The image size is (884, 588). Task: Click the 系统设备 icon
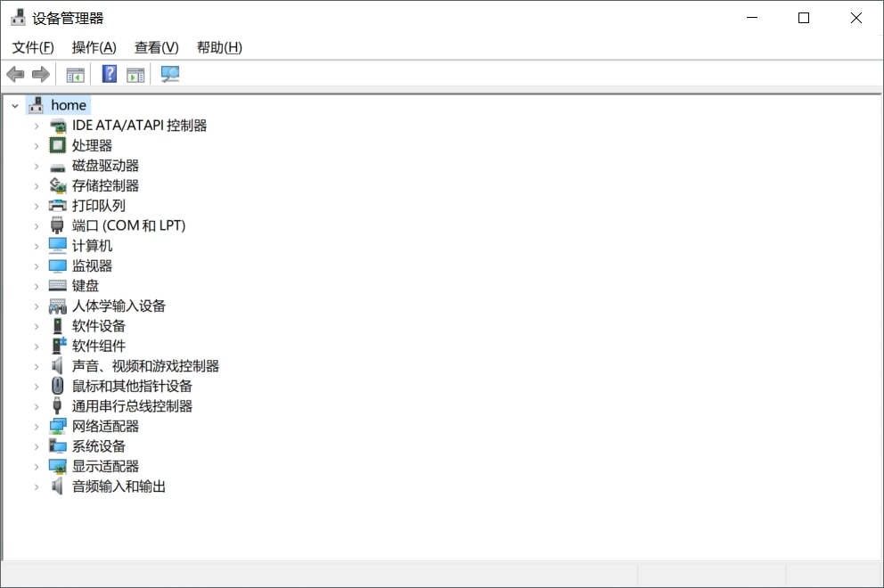click(x=58, y=446)
